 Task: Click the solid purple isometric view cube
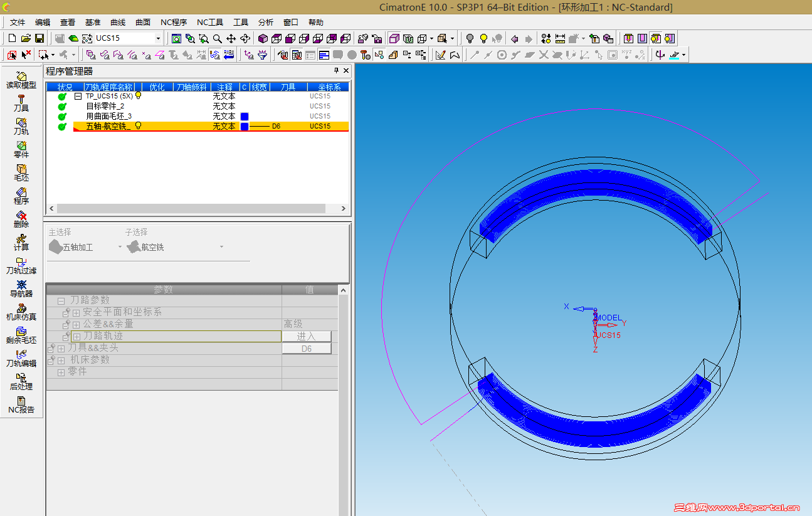coord(263,38)
